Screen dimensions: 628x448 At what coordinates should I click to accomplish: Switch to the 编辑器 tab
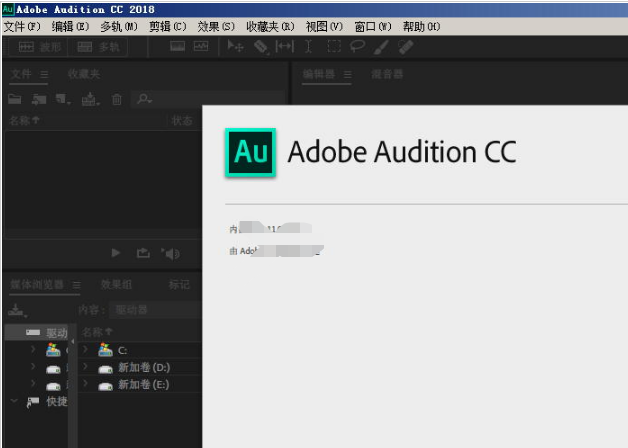coord(319,74)
